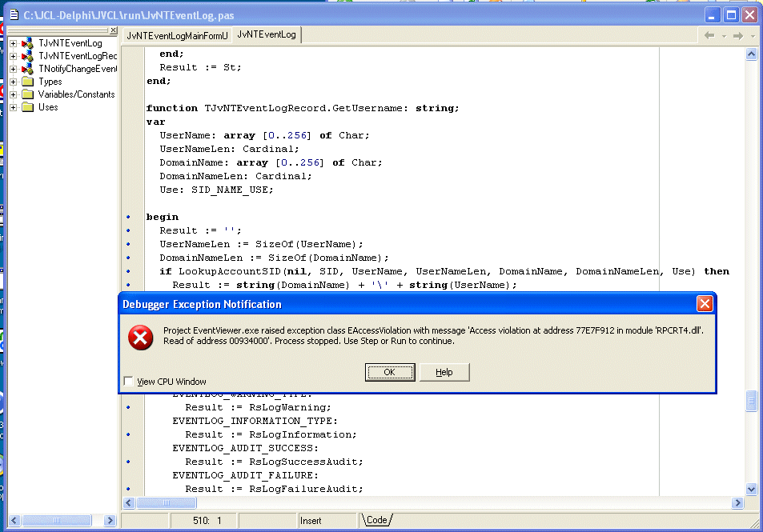Viewport: 763px width, 532px height.
Task: Click the back navigation arrow
Action: click(x=709, y=35)
